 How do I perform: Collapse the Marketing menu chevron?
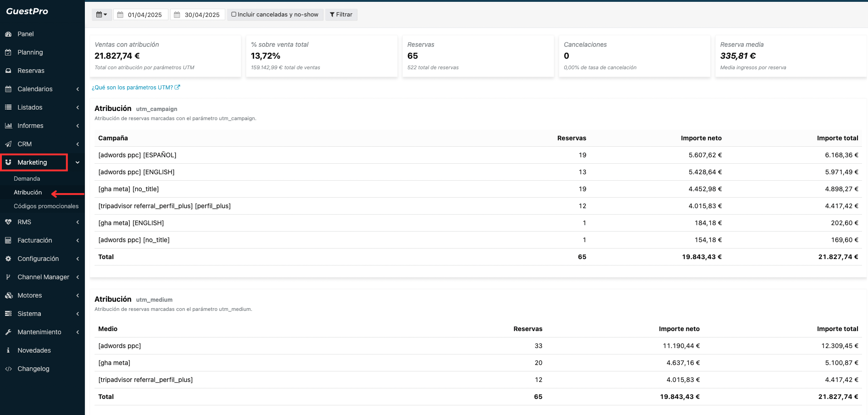click(78, 162)
